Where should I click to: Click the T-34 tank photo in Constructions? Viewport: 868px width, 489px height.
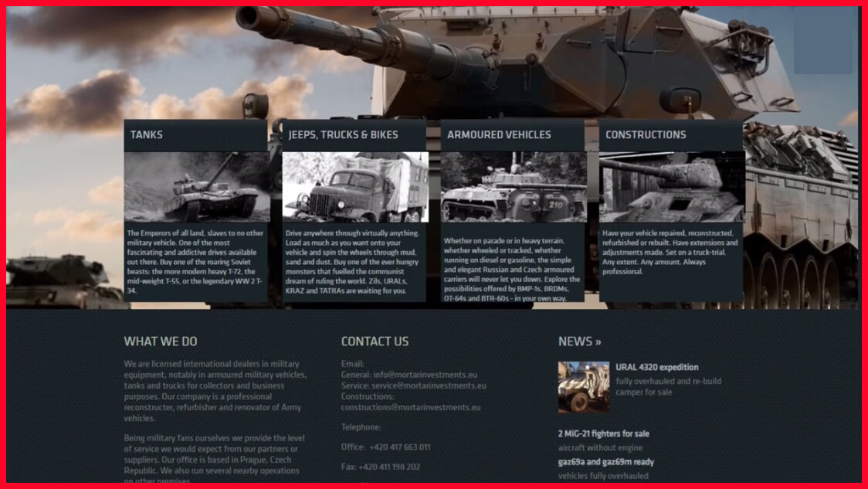pos(671,186)
